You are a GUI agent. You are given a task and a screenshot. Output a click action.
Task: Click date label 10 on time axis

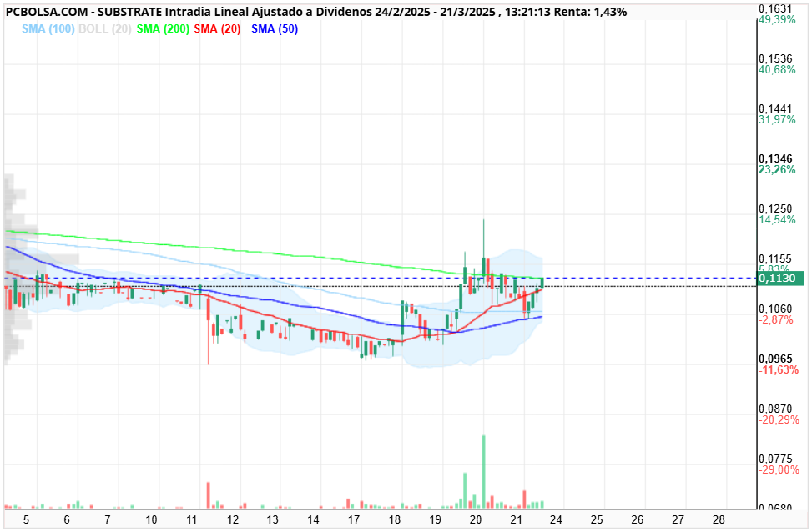click(151, 520)
